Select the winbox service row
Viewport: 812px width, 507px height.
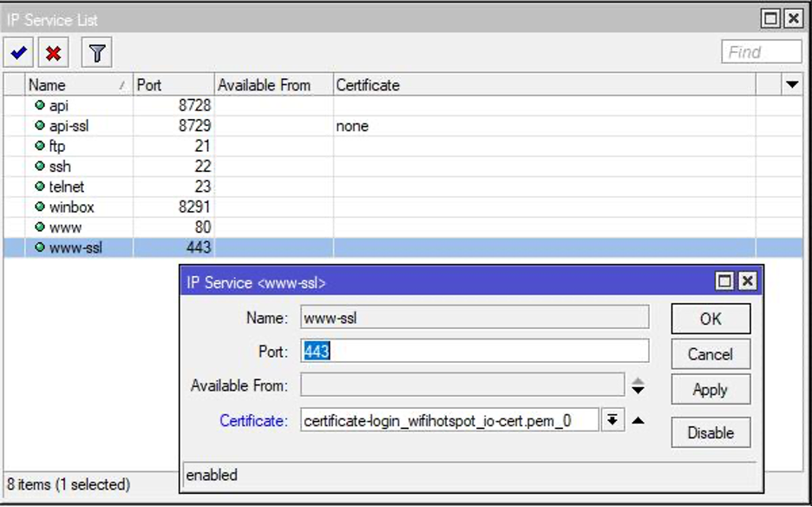click(x=403, y=207)
